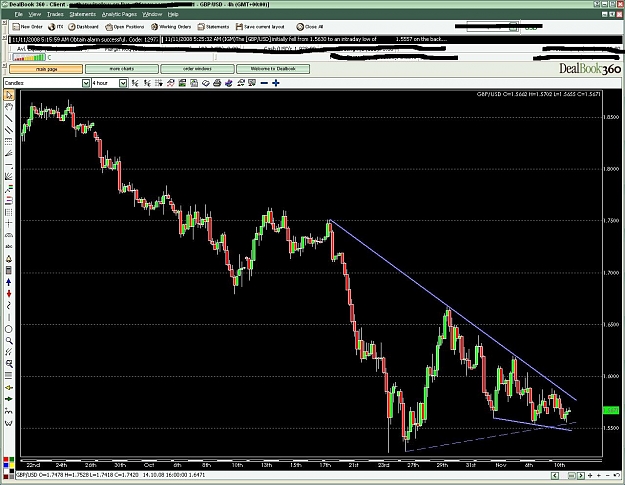This screenshot has width=625, height=485.
Task: Select the yellow left arrow tool
Action: click(9, 387)
